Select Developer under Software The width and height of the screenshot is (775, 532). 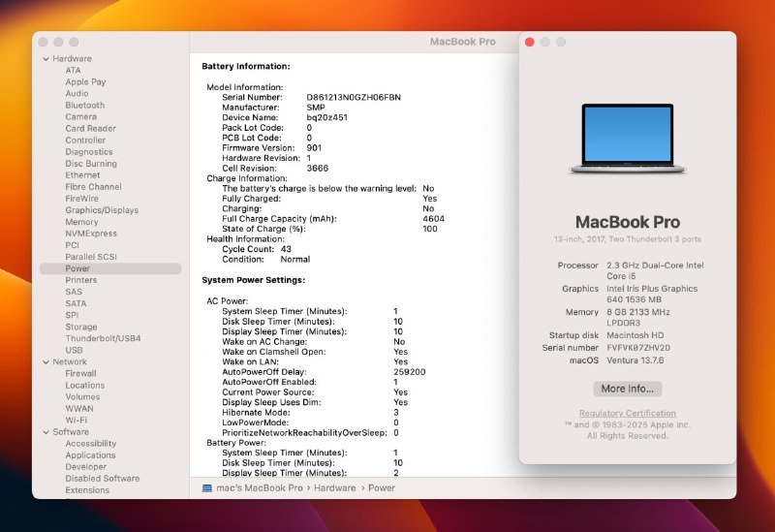tap(86, 467)
